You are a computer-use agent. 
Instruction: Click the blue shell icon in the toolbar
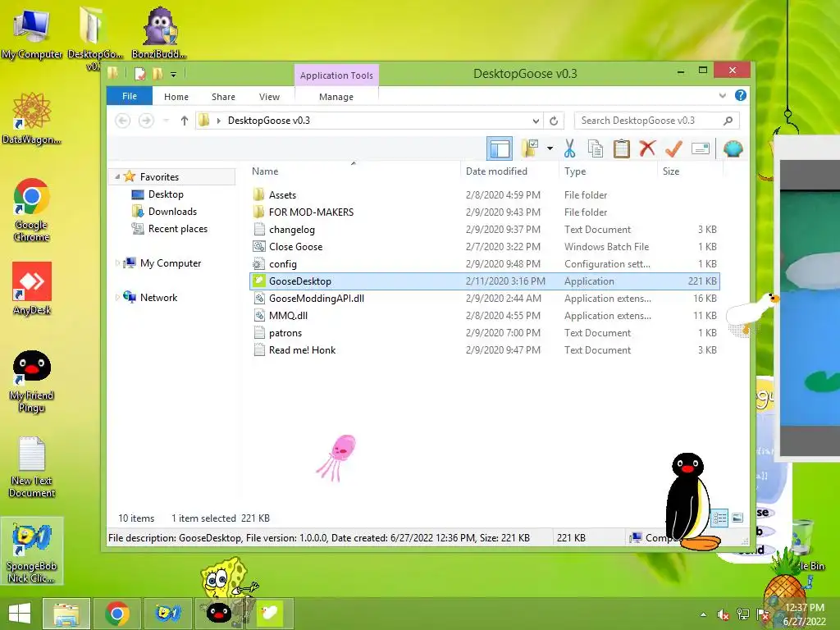[x=733, y=149]
